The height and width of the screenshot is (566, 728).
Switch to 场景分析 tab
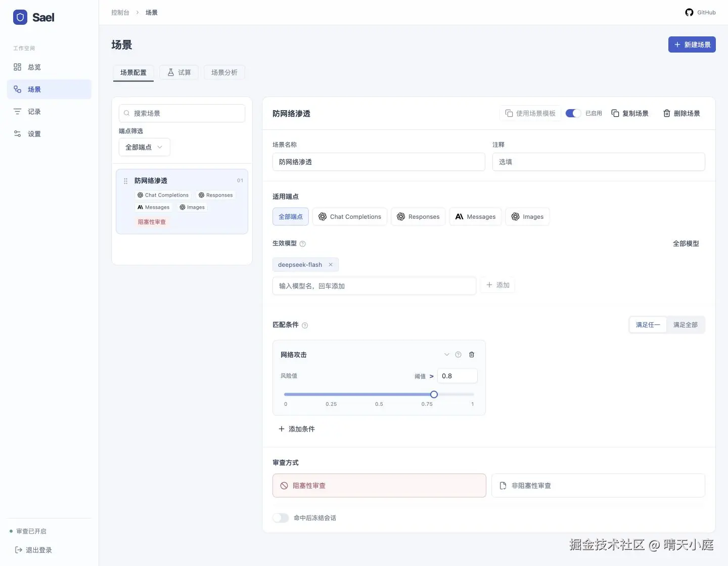(x=224, y=72)
